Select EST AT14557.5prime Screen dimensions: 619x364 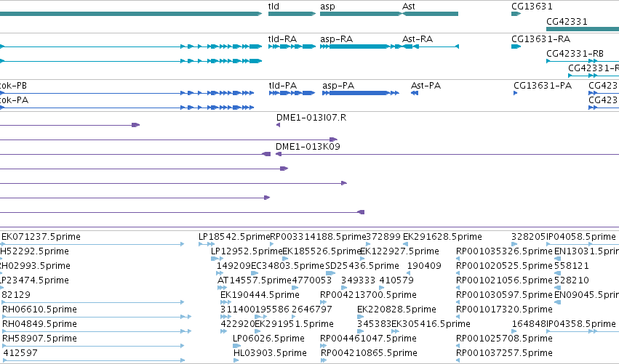click(x=255, y=280)
